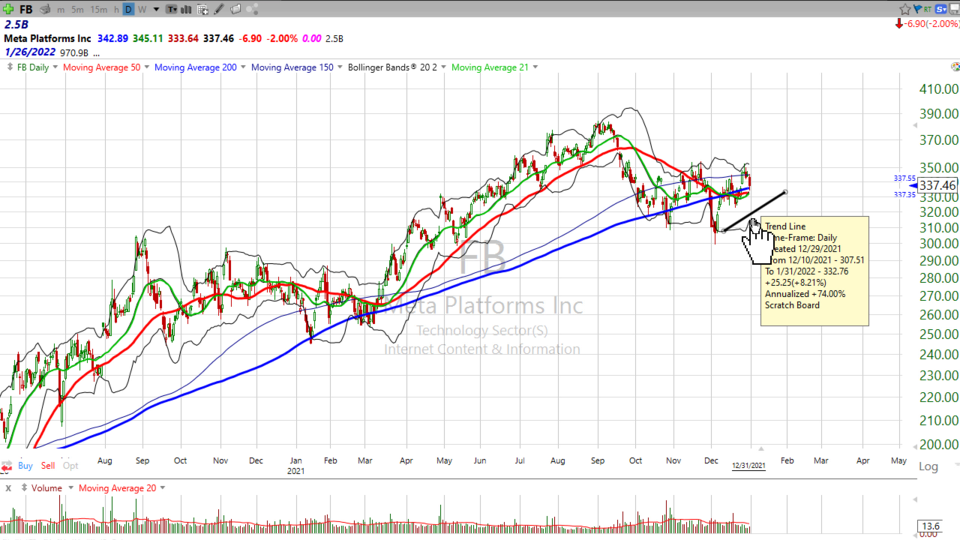
Task: Click the 1/26/2022 date text
Action: pos(30,52)
